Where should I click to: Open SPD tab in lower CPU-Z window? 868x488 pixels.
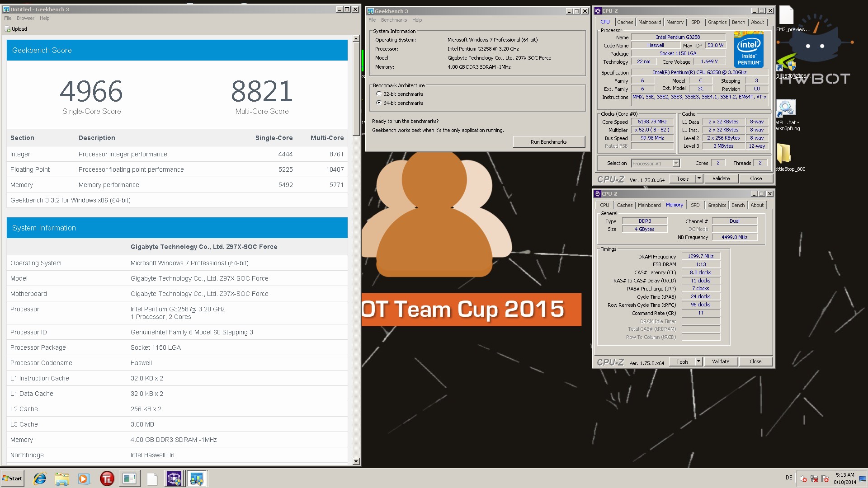click(x=695, y=205)
